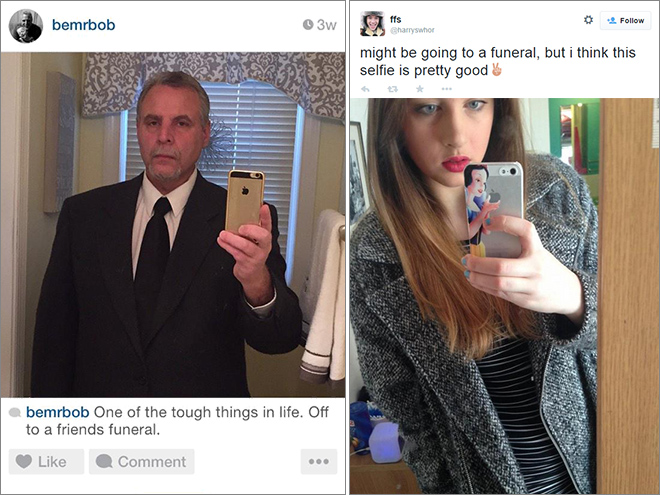This screenshot has width=660, height=495.
Task: Click the comment bubble icon beside caption
Action: [15, 412]
